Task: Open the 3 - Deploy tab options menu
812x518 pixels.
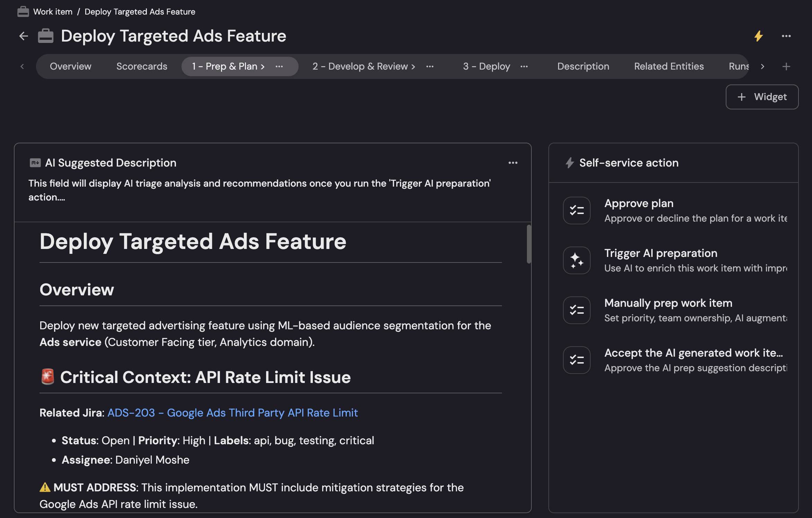Action: click(524, 66)
